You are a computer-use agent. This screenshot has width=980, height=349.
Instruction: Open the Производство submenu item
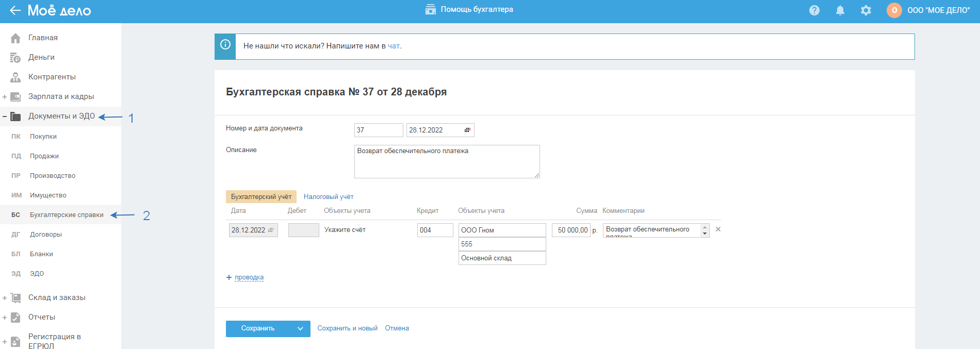click(x=53, y=176)
